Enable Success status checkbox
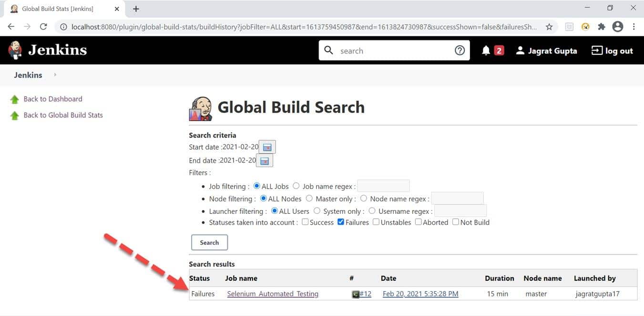Viewport: 644px width, 316px height. click(x=305, y=222)
